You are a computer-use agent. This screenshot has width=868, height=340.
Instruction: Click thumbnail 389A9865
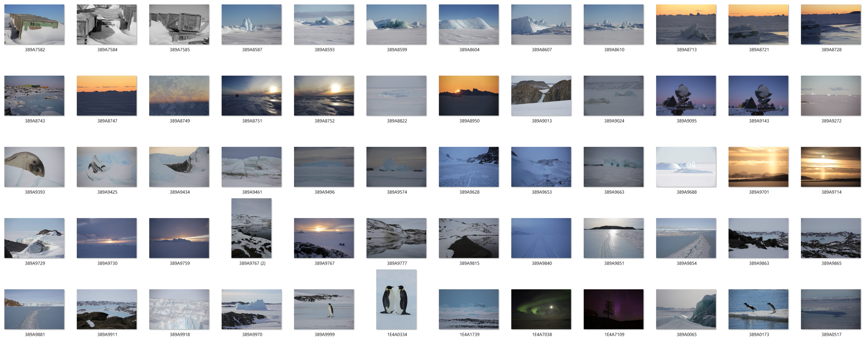tap(831, 238)
